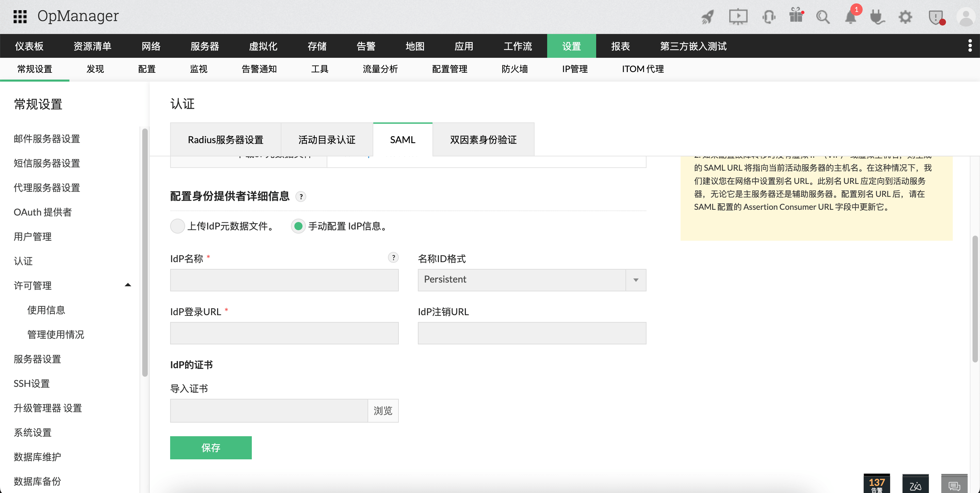Screen dimensions: 980x493
Task: Open the shield security alert icon
Action: tap(936, 17)
